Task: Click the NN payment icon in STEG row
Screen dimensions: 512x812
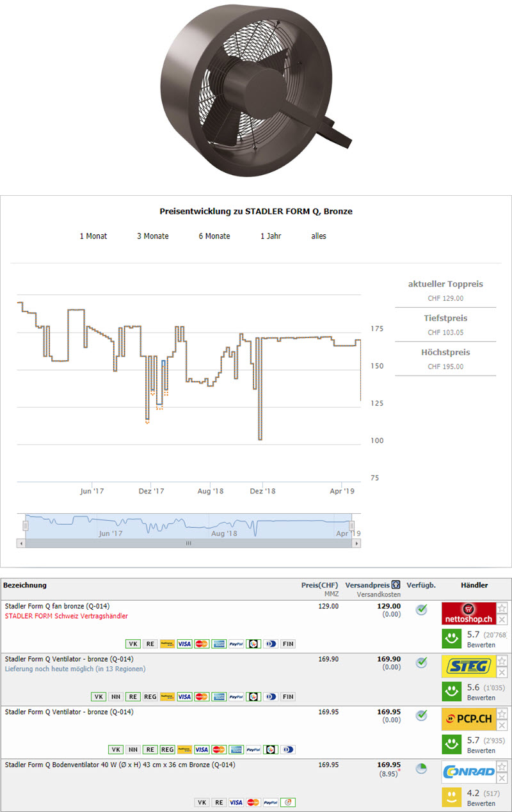Action: pos(116,697)
